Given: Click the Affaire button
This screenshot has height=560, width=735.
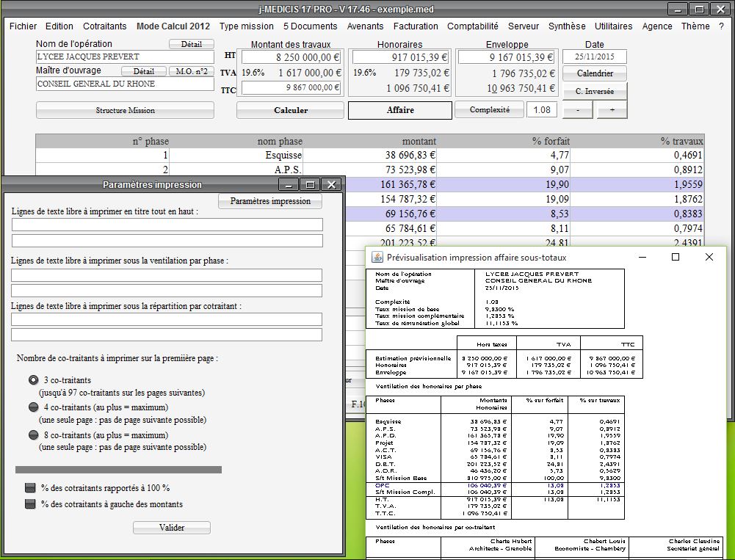Looking at the screenshot, I should [x=400, y=110].
